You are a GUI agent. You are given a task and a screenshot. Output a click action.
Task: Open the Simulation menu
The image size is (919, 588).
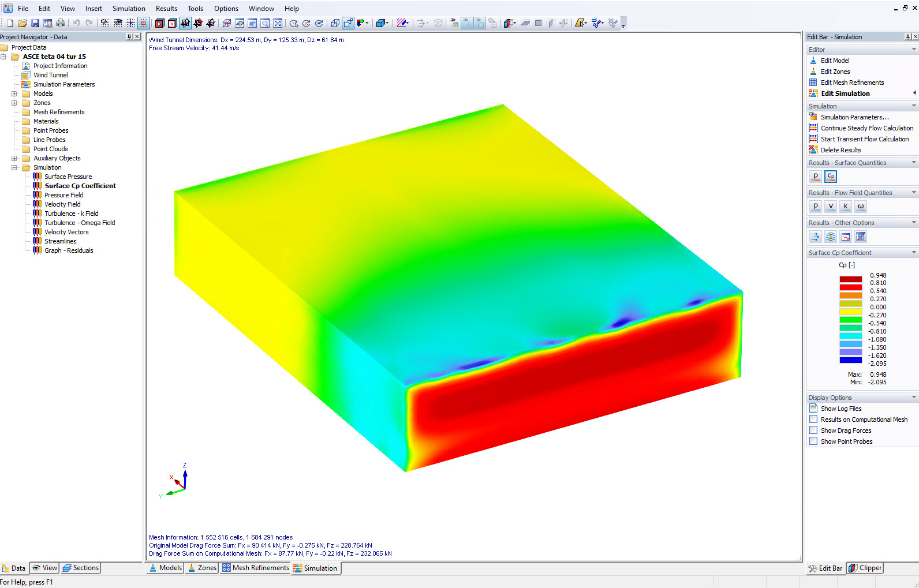[x=129, y=9]
